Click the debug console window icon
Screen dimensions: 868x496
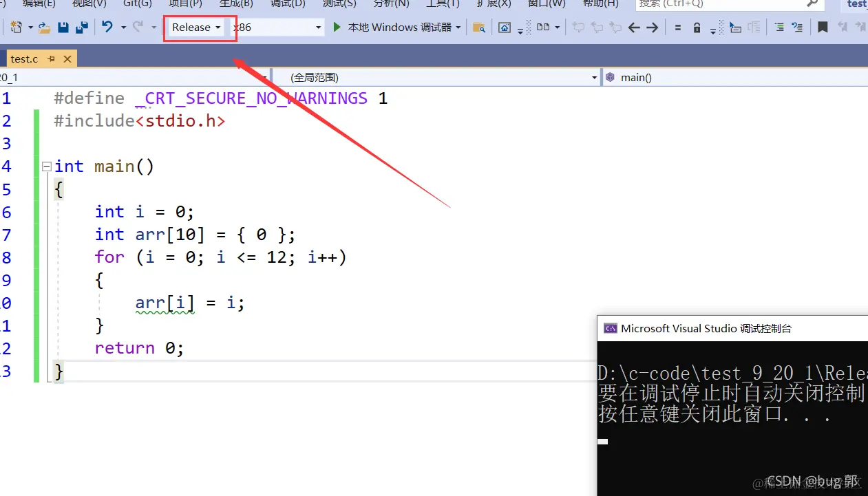[610, 328]
